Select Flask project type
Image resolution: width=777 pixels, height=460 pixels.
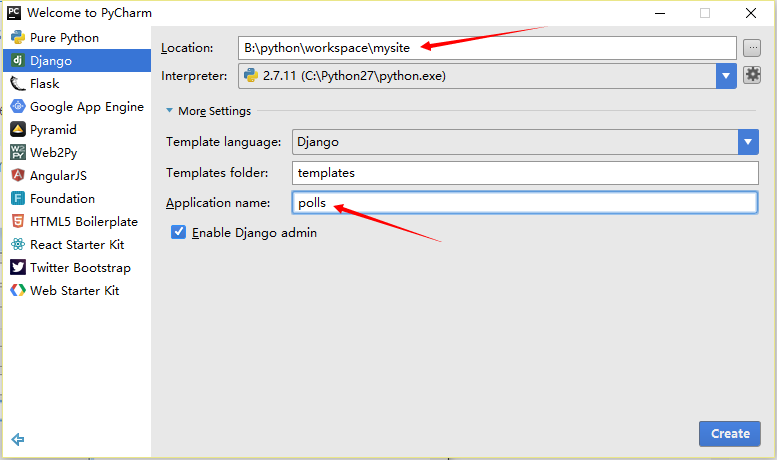pos(77,84)
